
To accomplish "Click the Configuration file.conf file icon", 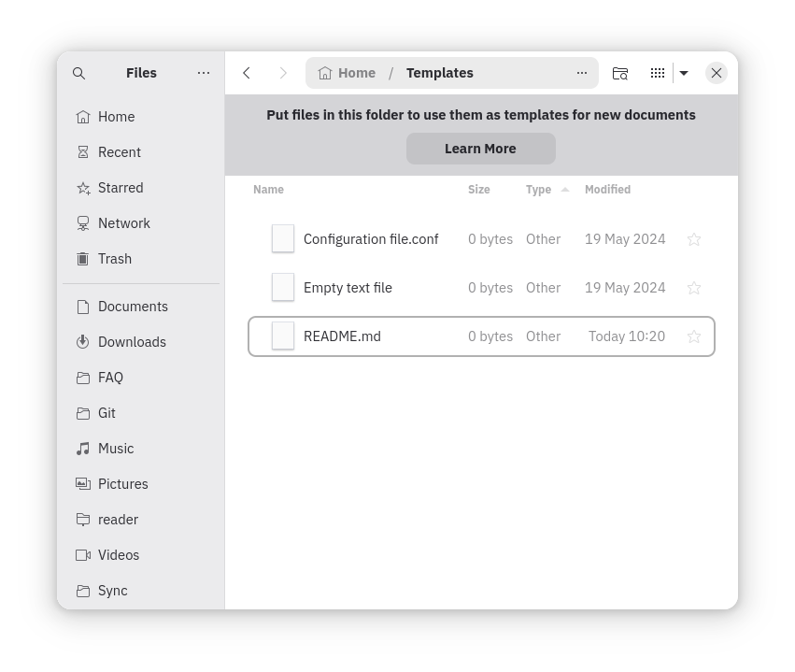I will (x=283, y=239).
